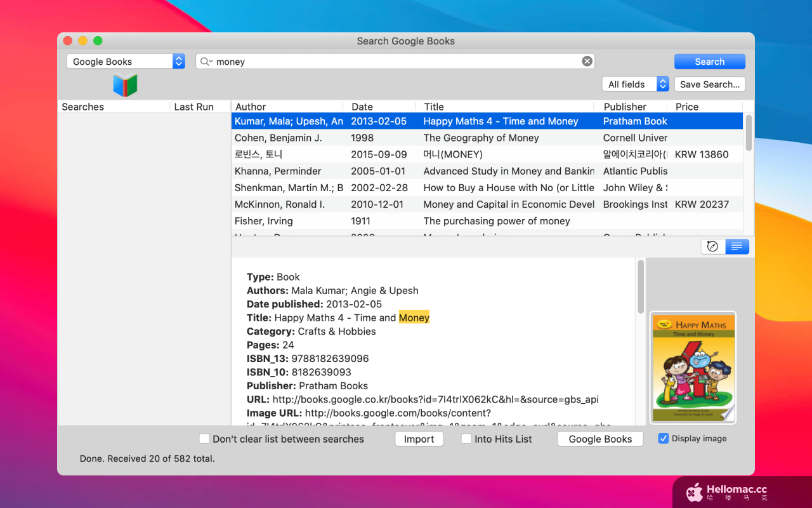Click the Category: Crafts & Hobbies line
Screen dimensions: 812x508
[311, 331]
